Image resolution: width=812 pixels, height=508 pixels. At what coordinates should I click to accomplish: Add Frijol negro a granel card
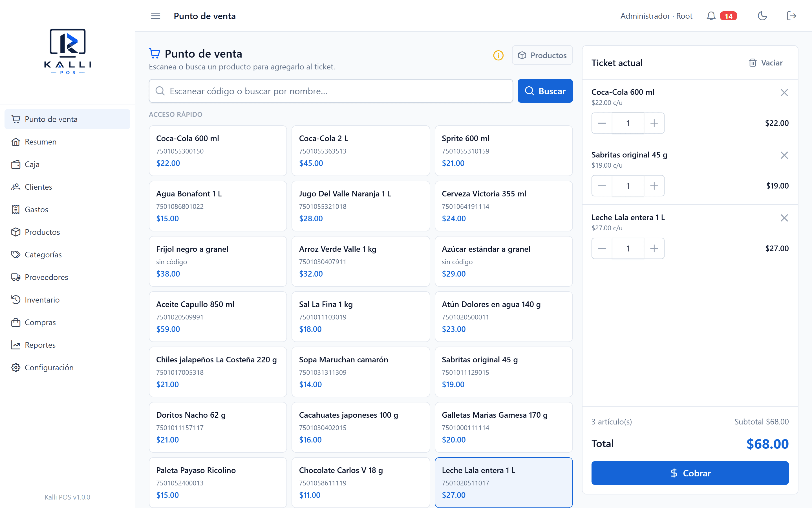pos(218,261)
